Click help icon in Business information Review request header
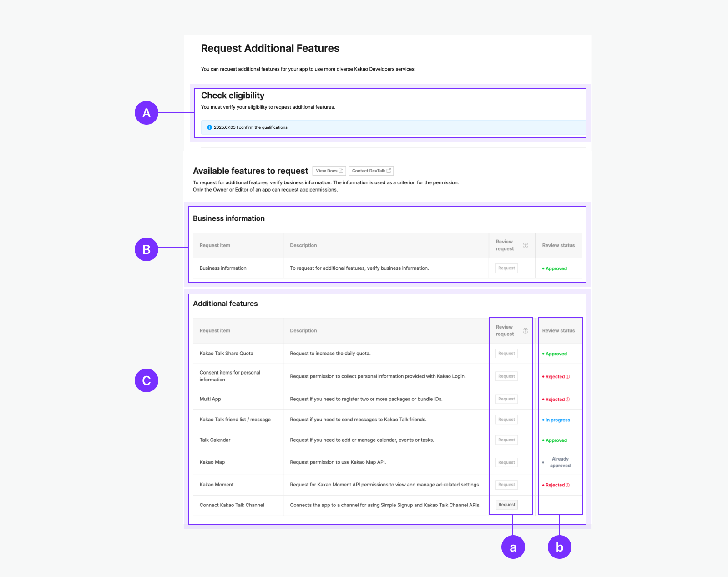This screenshot has width=728, height=577. [526, 245]
